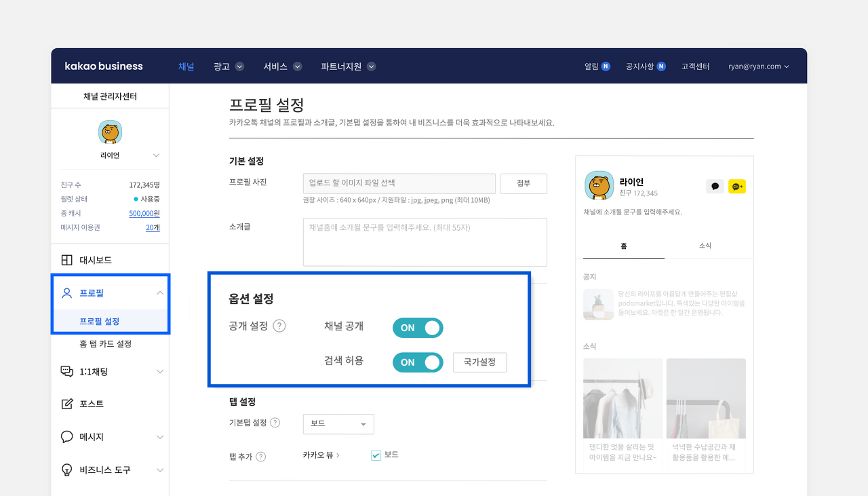The width and height of the screenshot is (868, 496).
Task: Open the 비즈니스 도구 lightbulb icon
Action: click(x=66, y=470)
